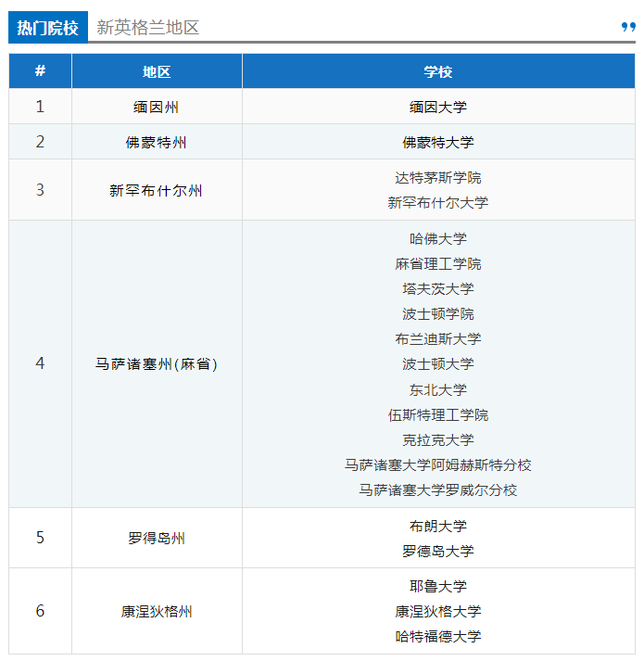This screenshot has width=644, height=661.
Task: Open the 耶鲁大学 link
Action: [x=438, y=587]
